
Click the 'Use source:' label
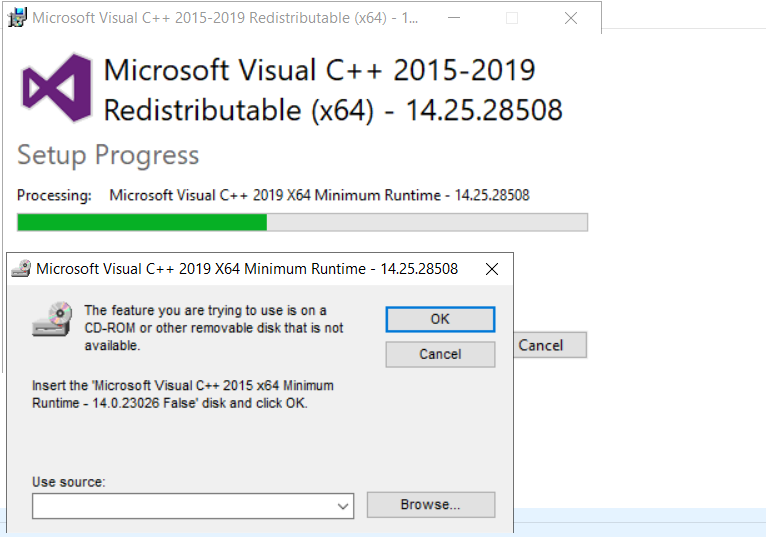(68, 482)
